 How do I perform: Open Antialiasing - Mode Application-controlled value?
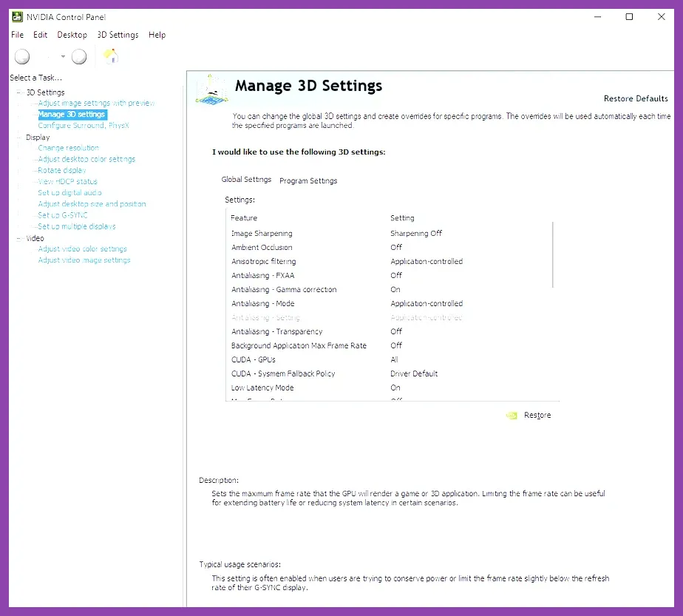427,304
